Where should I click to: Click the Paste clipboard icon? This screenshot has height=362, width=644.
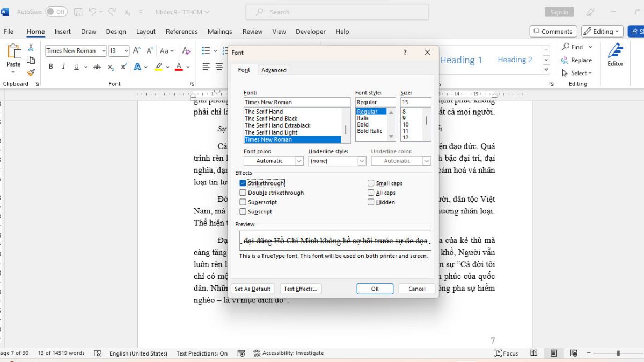pyautogui.click(x=13, y=52)
